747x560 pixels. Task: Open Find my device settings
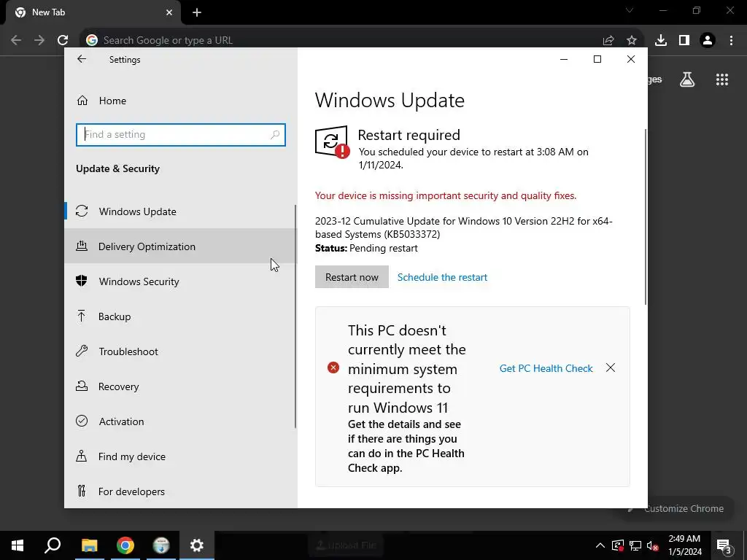[181, 456]
